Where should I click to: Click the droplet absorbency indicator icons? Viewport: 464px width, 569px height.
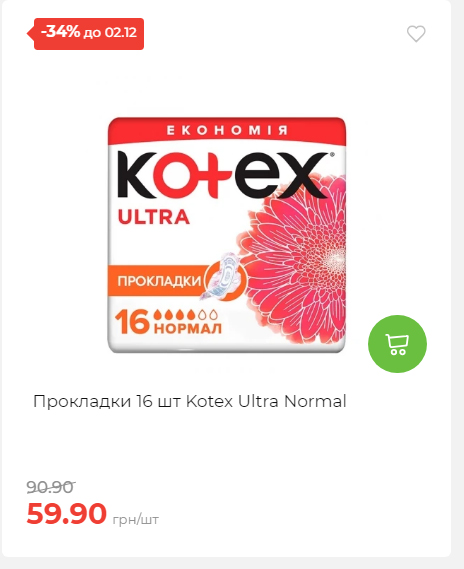point(186,314)
